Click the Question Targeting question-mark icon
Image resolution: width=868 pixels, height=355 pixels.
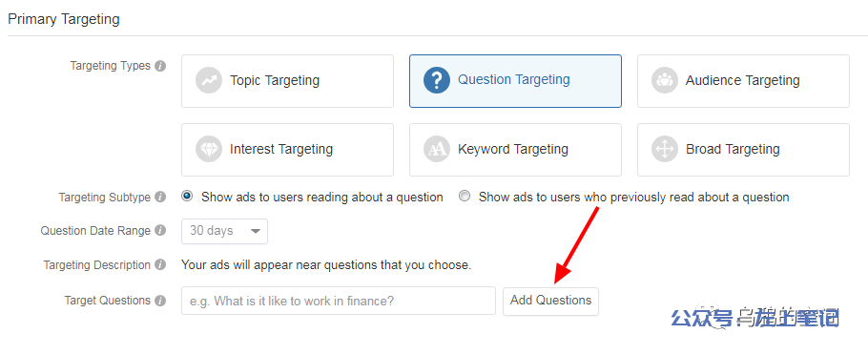coord(437,81)
